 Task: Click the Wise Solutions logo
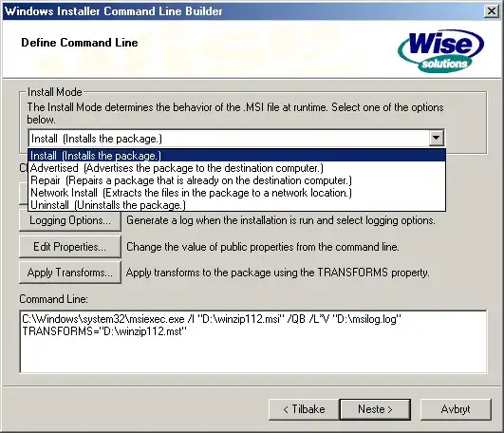(441, 50)
